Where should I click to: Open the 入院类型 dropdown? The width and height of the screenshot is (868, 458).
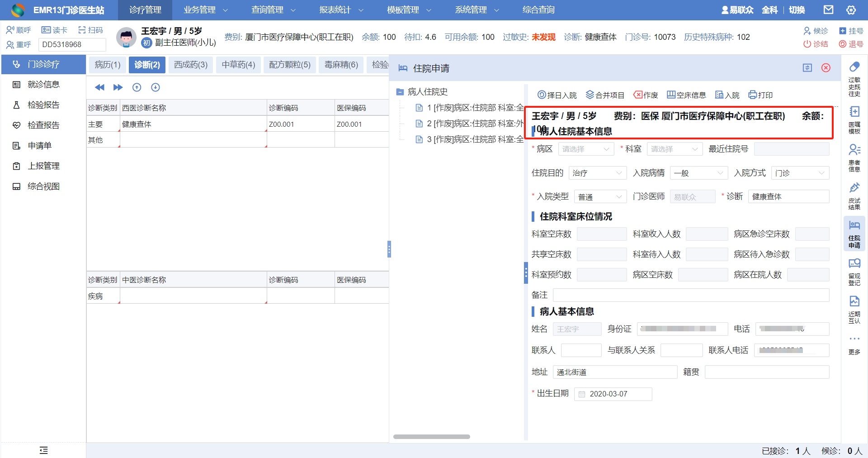[600, 197]
